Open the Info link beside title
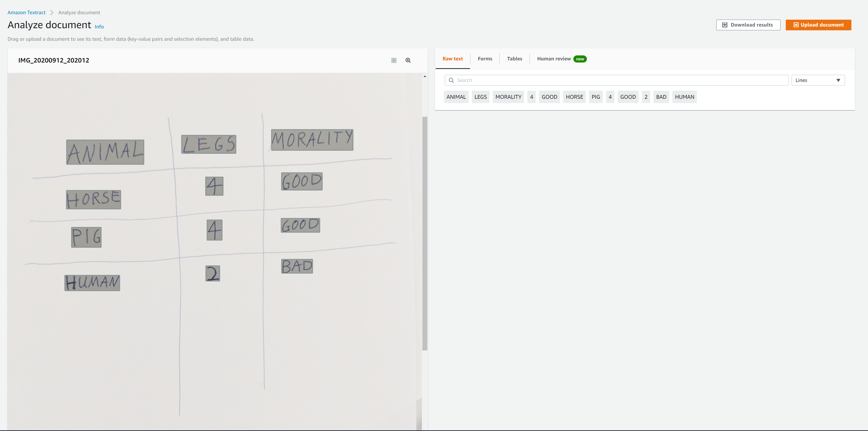 click(x=99, y=27)
